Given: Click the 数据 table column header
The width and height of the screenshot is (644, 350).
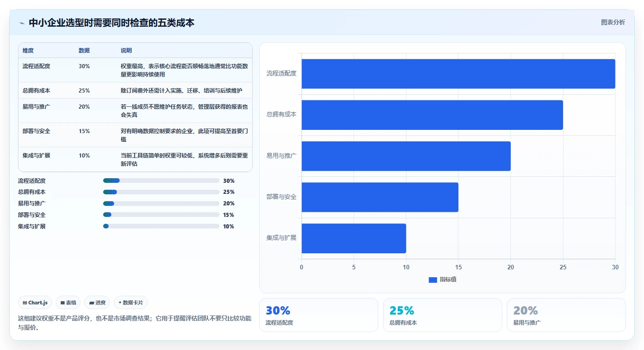Looking at the screenshot, I should click(x=84, y=51).
